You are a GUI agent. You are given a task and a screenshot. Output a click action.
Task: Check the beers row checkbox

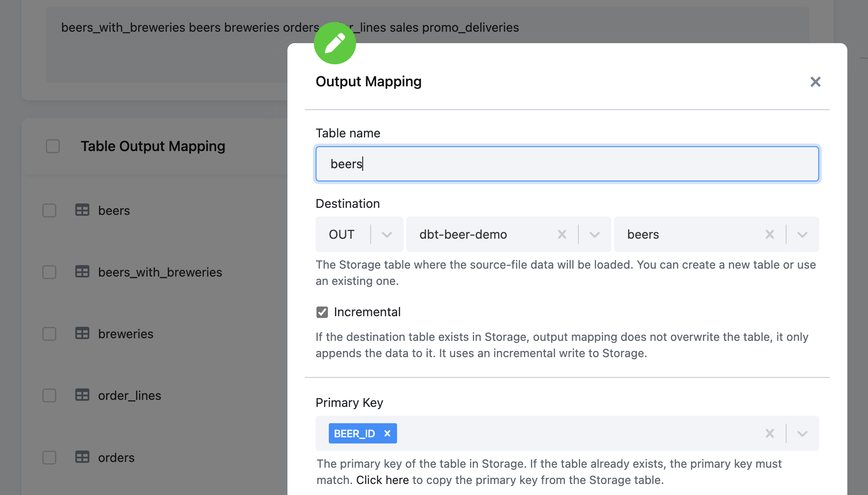click(x=49, y=211)
